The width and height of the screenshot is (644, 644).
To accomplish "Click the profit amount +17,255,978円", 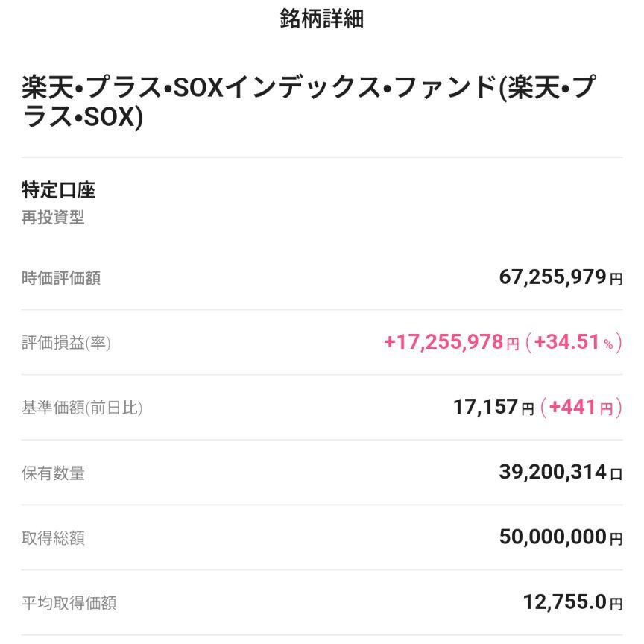I will (451, 343).
